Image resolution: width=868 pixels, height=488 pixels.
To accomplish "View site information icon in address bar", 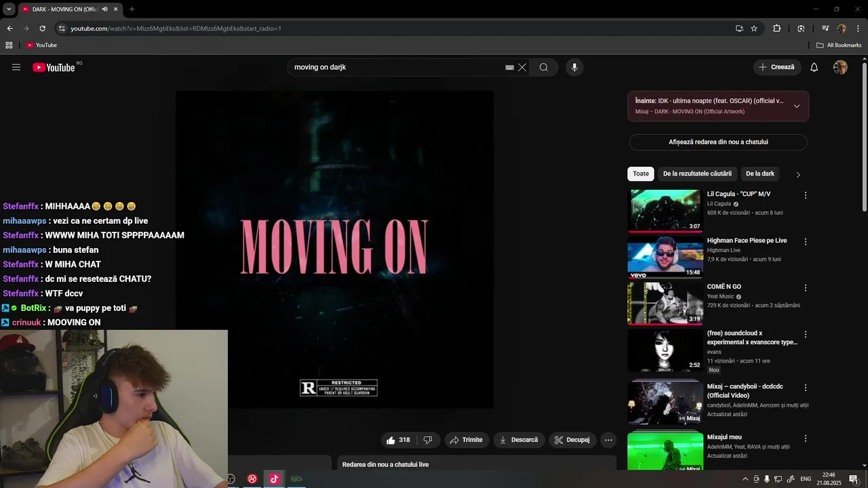I will click(x=62, y=28).
